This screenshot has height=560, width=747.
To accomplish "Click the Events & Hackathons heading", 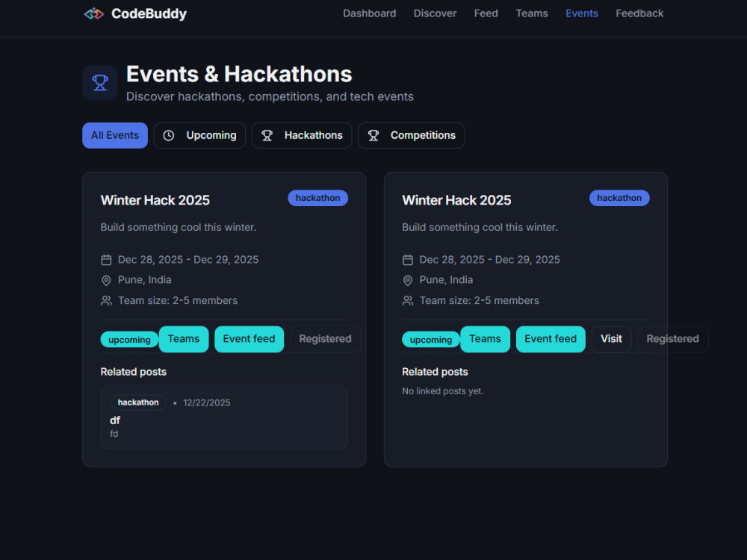I will click(x=239, y=74).
